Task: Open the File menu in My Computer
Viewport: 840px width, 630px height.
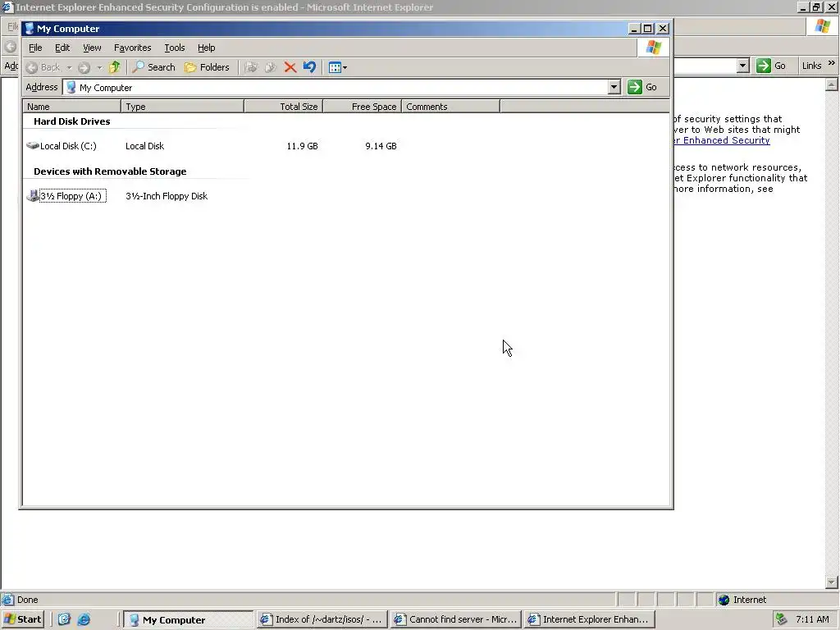Action: (35, 48)
